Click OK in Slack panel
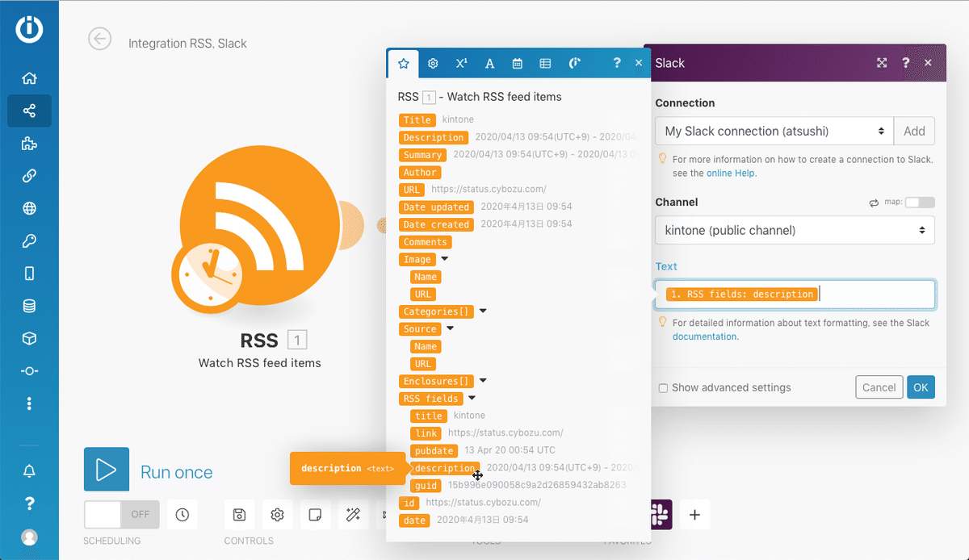The width and height of the screenshot is (969, 560). pos(921,387)
